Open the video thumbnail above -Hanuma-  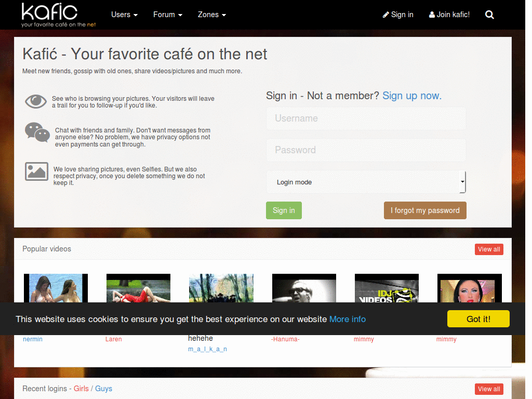click(x=304, y=288)
